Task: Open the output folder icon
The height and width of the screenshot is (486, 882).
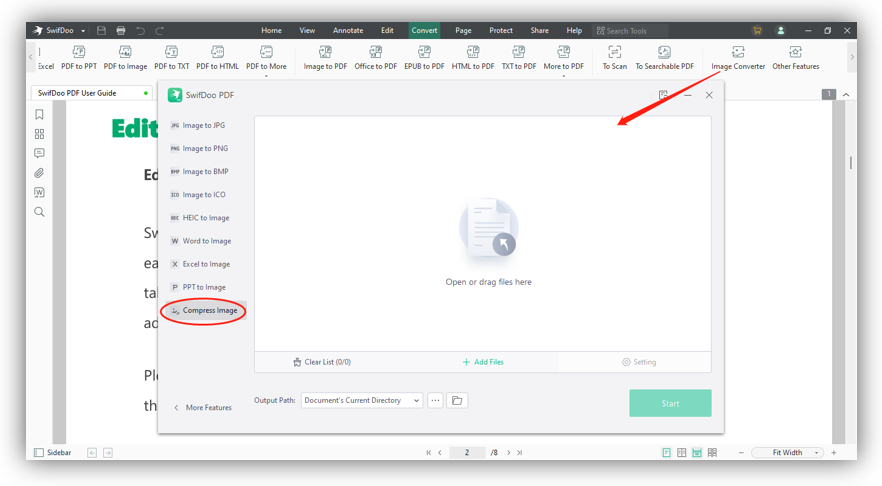Action: pos(457,400)
